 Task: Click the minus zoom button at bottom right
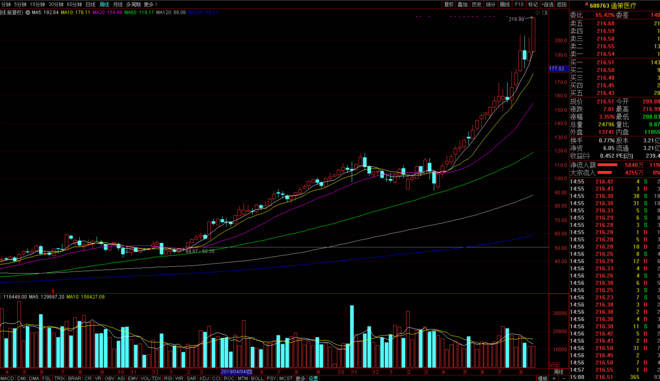(x=564, y=378)
